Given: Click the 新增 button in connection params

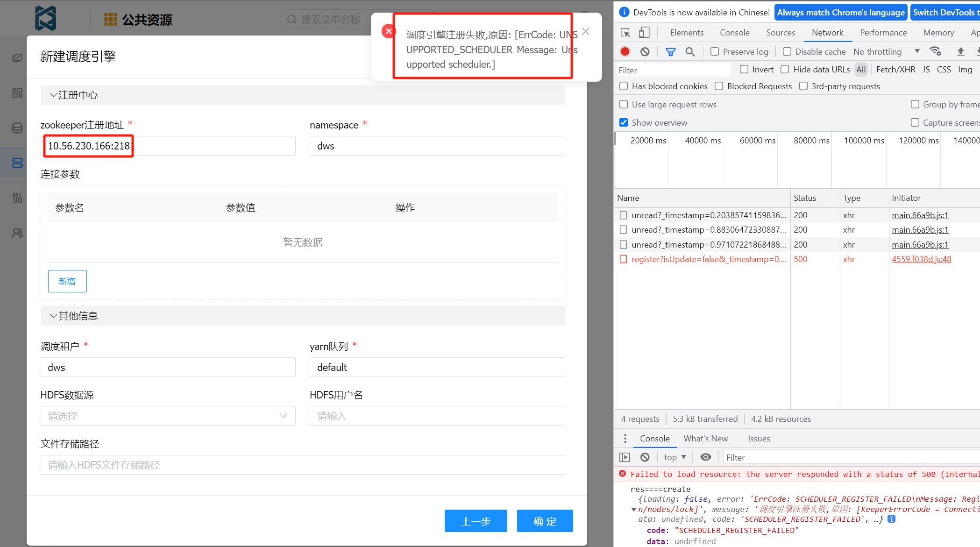Looking at the screenshot, I should 67,281.
